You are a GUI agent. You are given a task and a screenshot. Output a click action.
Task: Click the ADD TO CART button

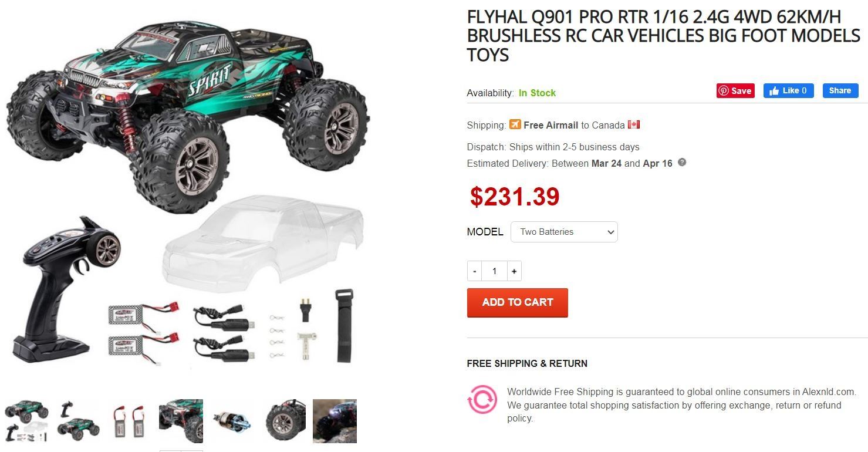tap(517, 302)
